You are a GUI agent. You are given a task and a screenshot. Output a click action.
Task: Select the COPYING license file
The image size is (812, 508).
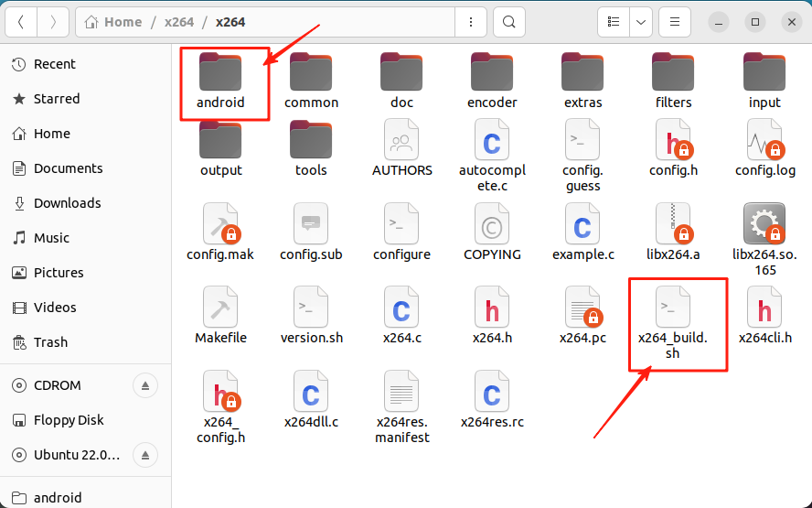point(492,232)
